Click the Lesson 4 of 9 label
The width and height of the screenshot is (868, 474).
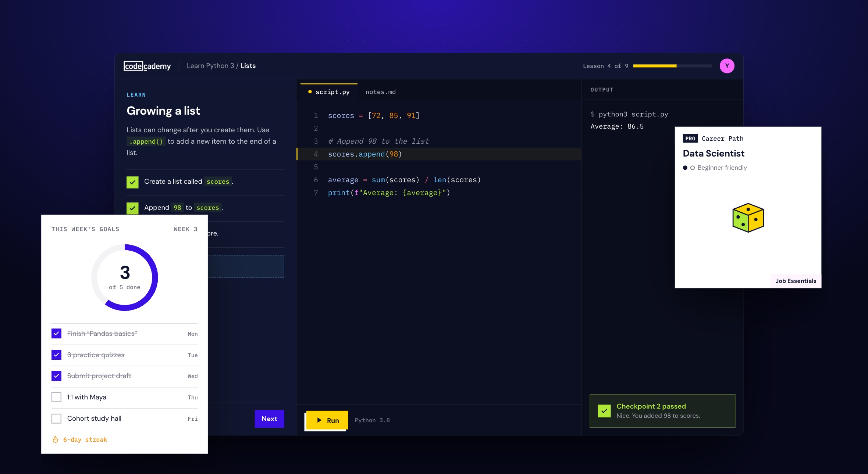click(x=605, y=66)
